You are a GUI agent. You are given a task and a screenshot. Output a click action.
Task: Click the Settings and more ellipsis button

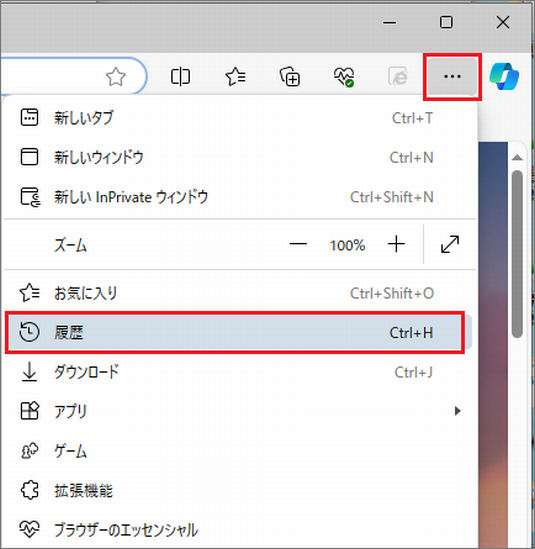[452, 77]
